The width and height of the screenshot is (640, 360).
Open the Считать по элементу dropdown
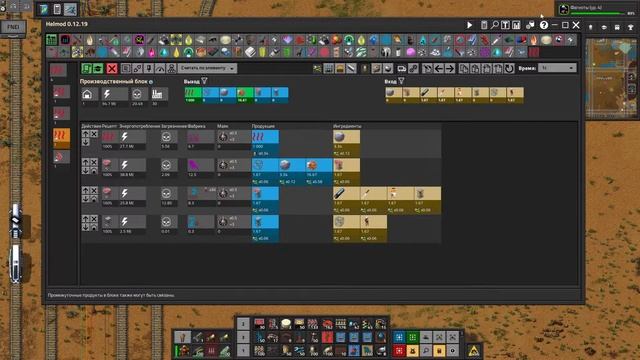pos(207,68)
